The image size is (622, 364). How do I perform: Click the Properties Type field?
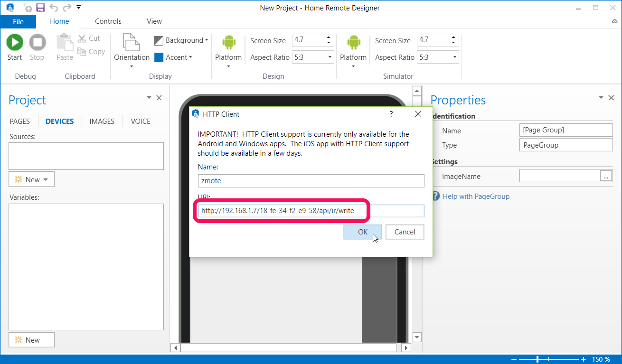pyautogui.click(x=566, y=145)
